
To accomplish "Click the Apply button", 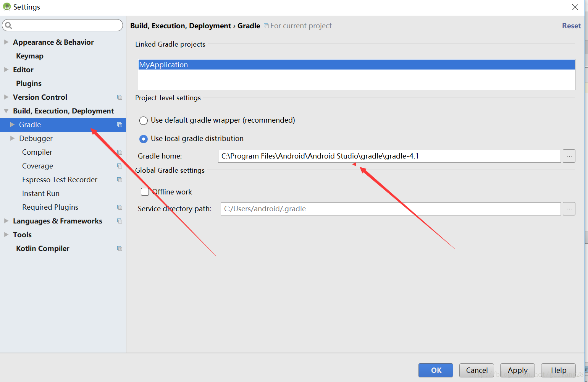I will [x=517, y=370].
